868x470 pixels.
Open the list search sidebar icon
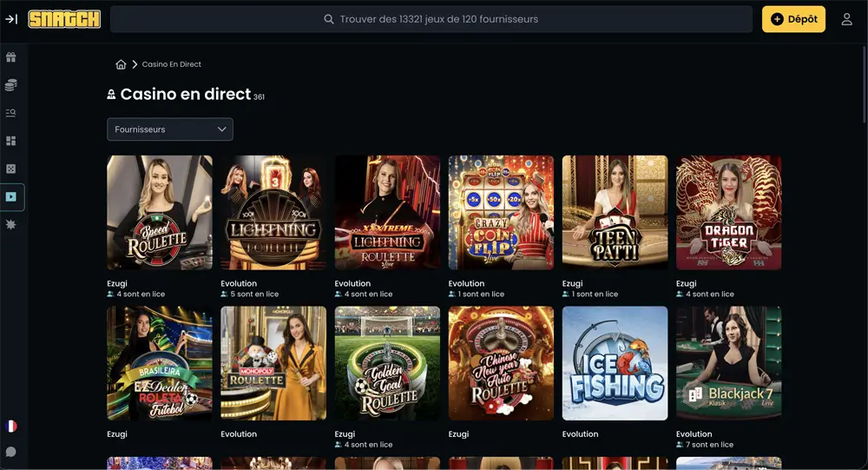pyautogui.click(x=11, y=113)
